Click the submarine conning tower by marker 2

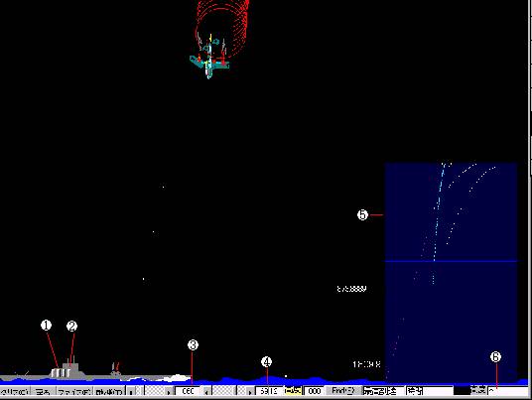(70, 367)
